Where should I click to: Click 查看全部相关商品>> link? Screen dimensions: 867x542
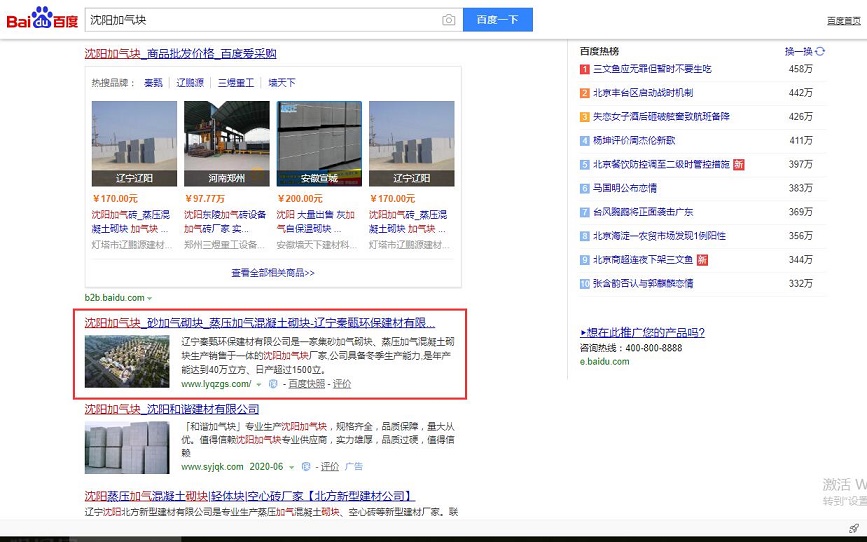273,273
